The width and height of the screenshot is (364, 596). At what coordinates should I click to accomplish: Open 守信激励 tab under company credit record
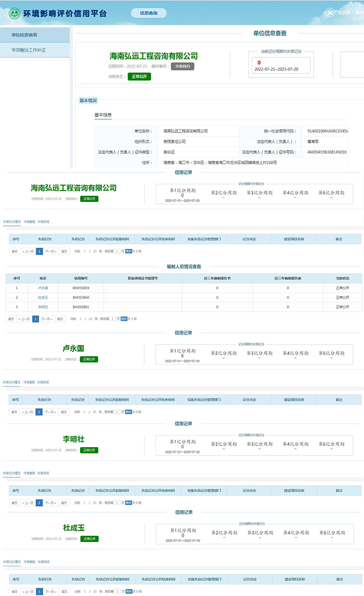[x=29, y=221]
